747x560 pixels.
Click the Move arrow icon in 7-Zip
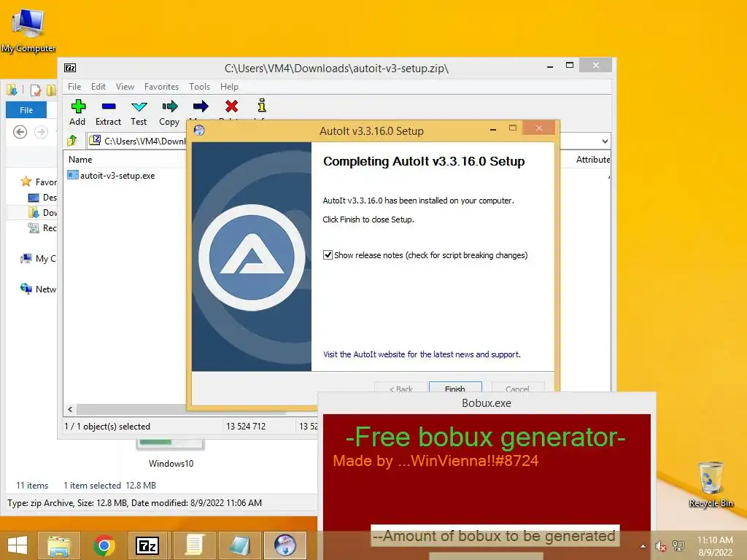201,106
